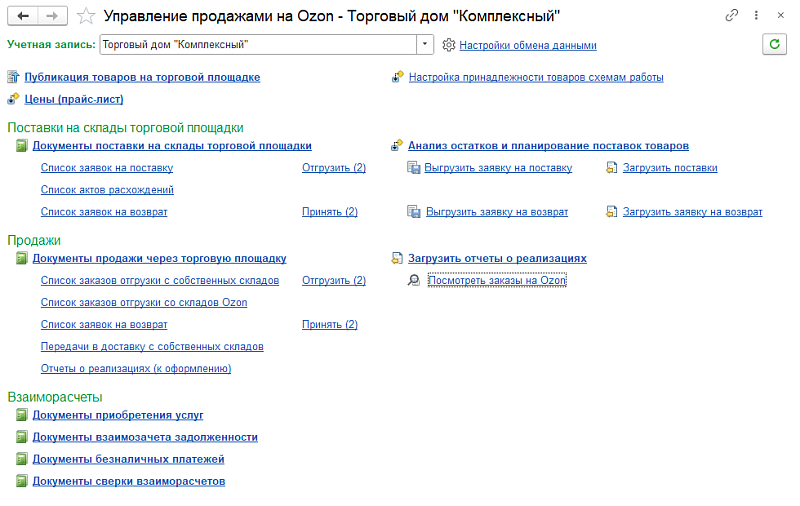Viewport: 800px width, 506px height.
Task: Open Список заказов отгрузки с собственных складов
Action: point(160,281)
